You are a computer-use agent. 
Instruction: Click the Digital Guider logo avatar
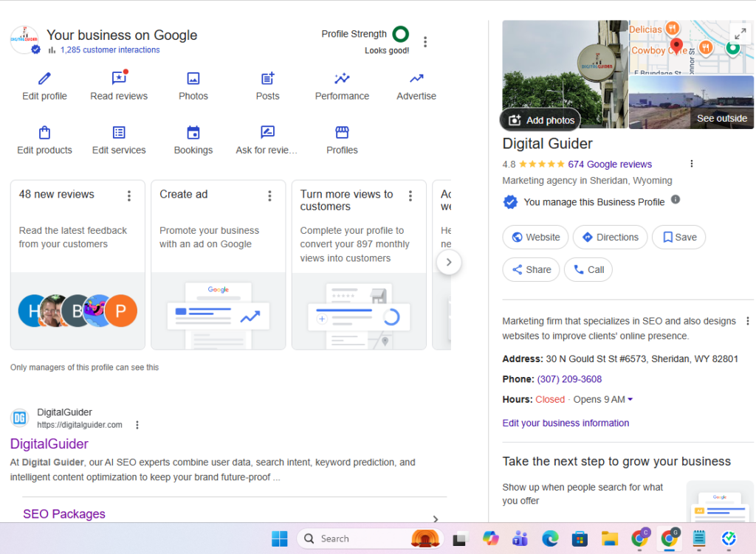point(24,40)
